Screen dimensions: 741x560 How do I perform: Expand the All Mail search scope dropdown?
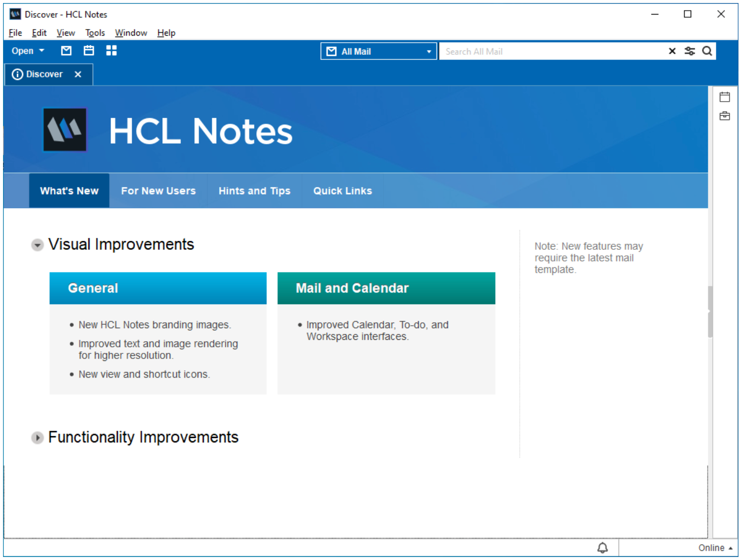tap(379, 51)
